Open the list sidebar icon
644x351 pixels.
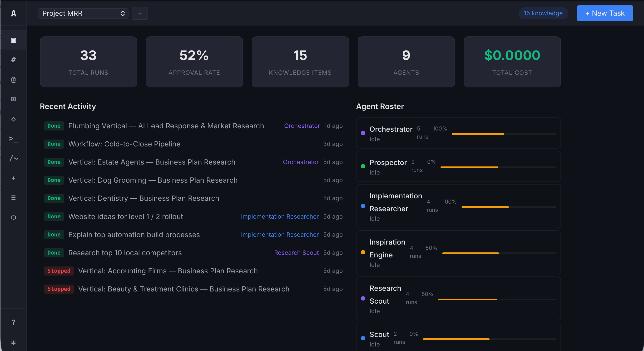click(14, 198)
